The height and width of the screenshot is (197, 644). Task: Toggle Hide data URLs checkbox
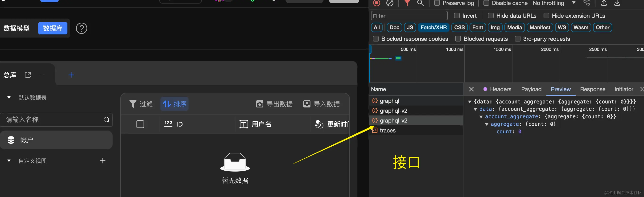pyautogui.click(x=491, y=16)
